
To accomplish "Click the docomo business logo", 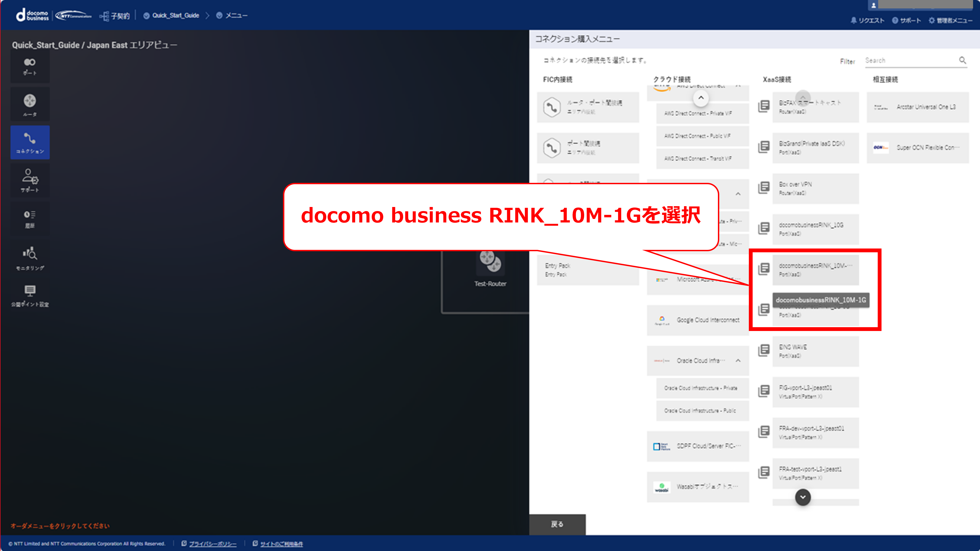I will pyautogui.click(x=32, y=15).
